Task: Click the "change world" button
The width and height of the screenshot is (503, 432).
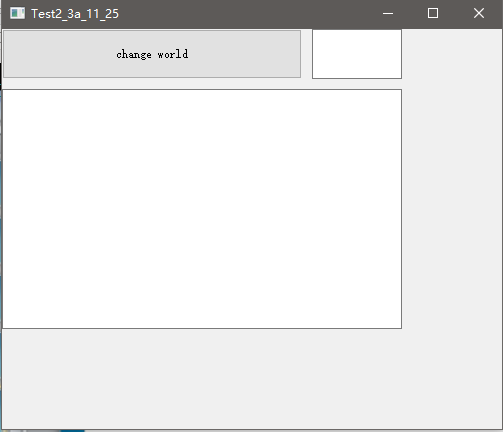Action: [x=152, y=54]
